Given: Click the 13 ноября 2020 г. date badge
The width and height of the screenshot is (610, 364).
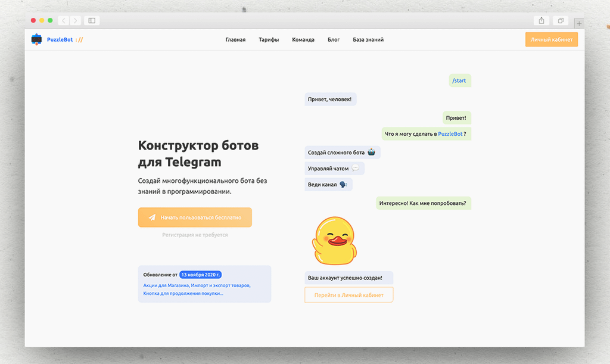Looking at the screenshot, I should pyautogui.click(x=200, y=275).
